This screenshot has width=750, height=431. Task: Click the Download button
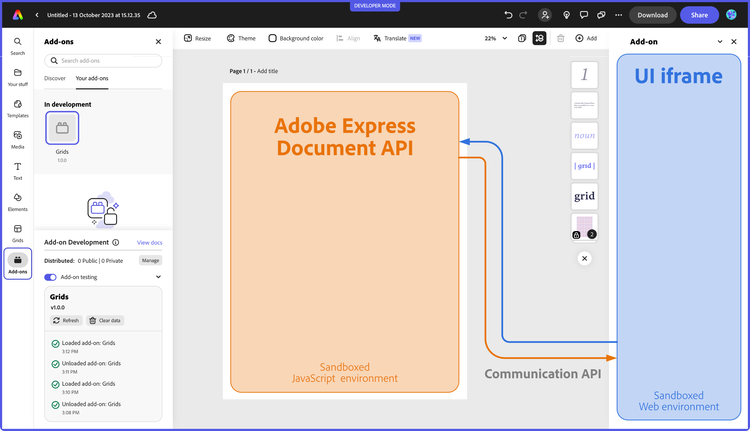652,15
